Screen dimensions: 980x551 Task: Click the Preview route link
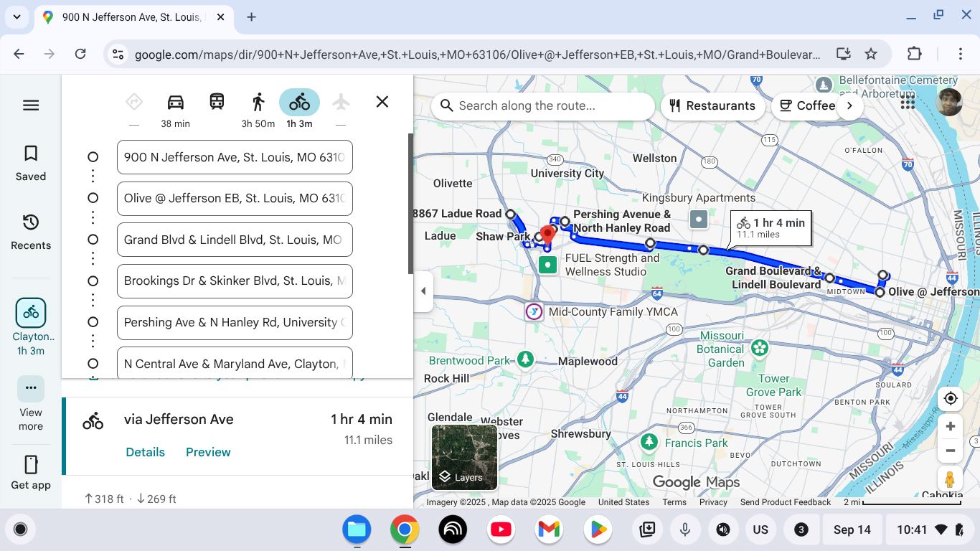[208, 452]
